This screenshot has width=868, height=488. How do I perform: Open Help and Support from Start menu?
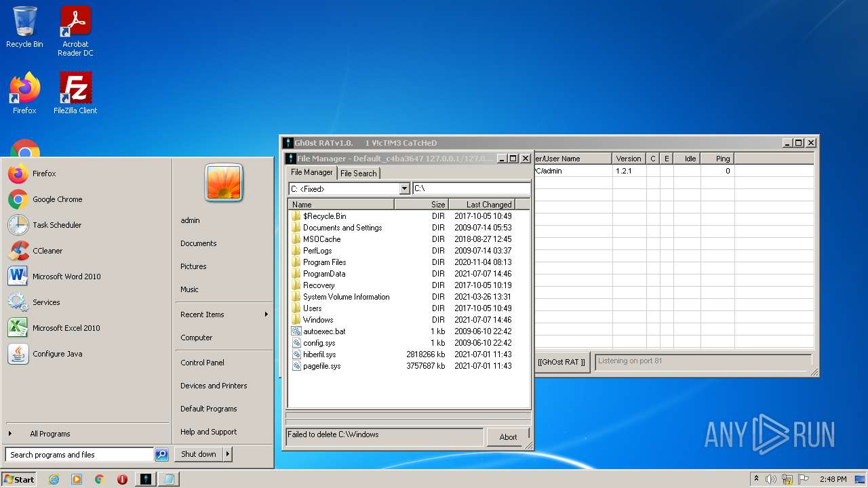pos(208,432)
